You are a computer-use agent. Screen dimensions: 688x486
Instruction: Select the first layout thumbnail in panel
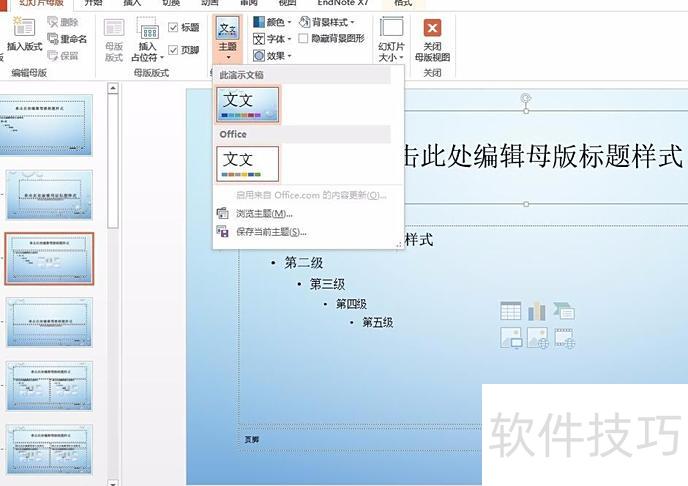coord(46,125)
